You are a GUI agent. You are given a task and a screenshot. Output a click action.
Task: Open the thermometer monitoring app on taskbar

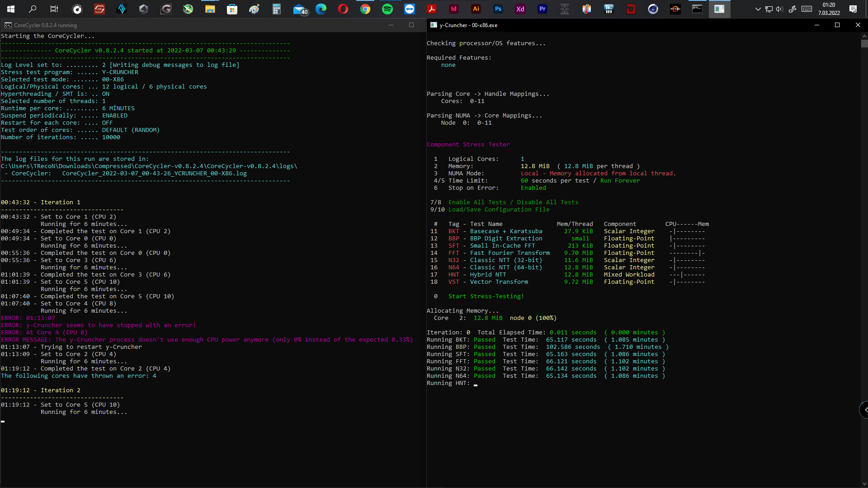pos(587,9)
